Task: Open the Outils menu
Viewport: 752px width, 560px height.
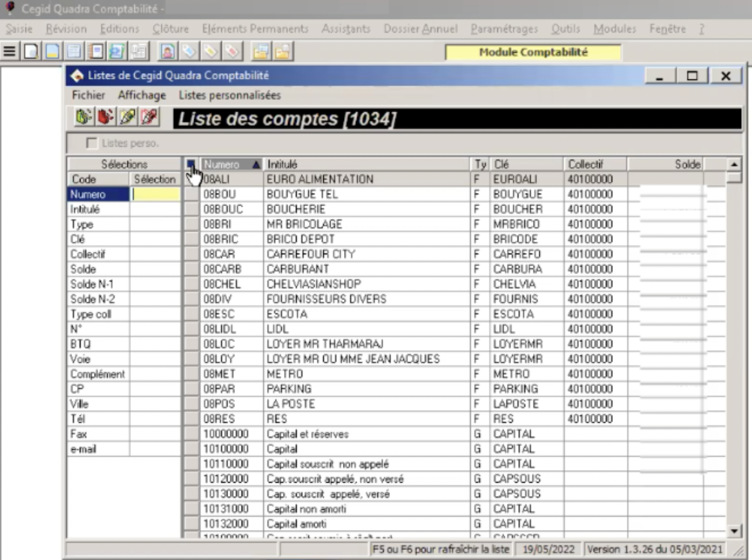Action: pos(565,29)
